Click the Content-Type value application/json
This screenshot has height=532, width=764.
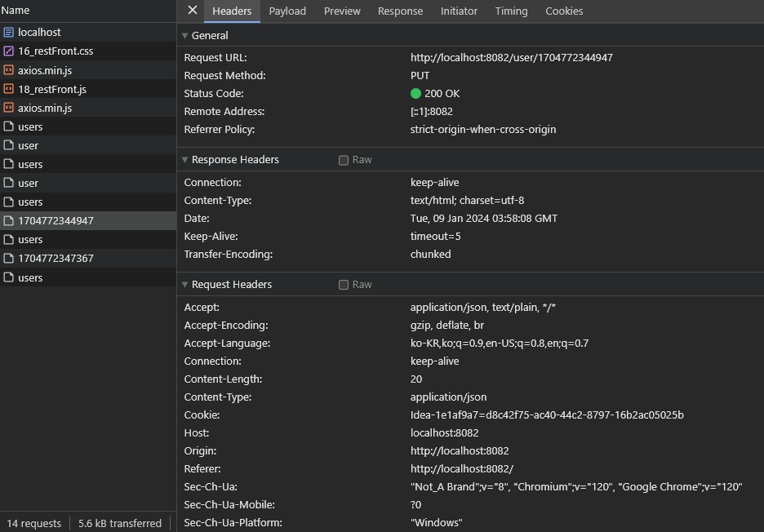point(448,397)
